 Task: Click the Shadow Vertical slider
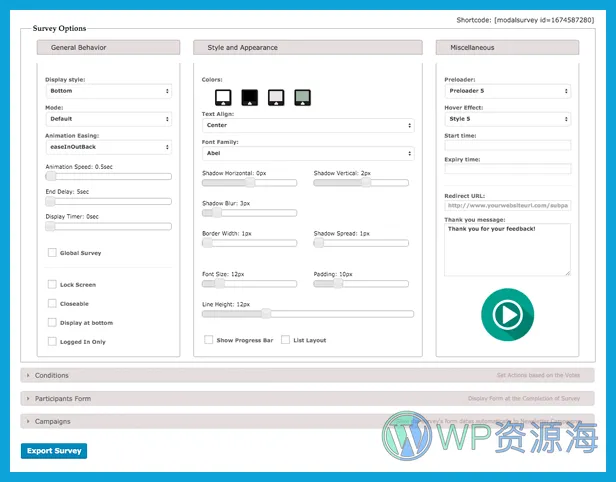(x=361, y=183)
